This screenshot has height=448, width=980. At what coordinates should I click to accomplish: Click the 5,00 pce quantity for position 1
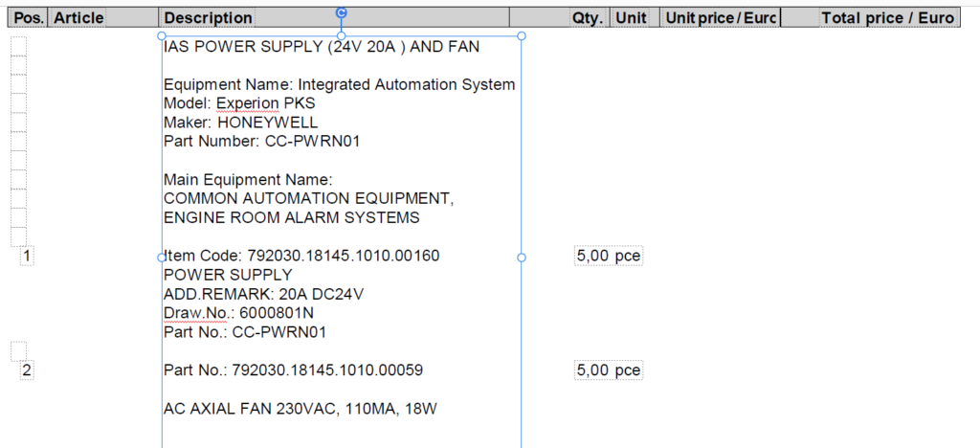(x=608, y=256)
